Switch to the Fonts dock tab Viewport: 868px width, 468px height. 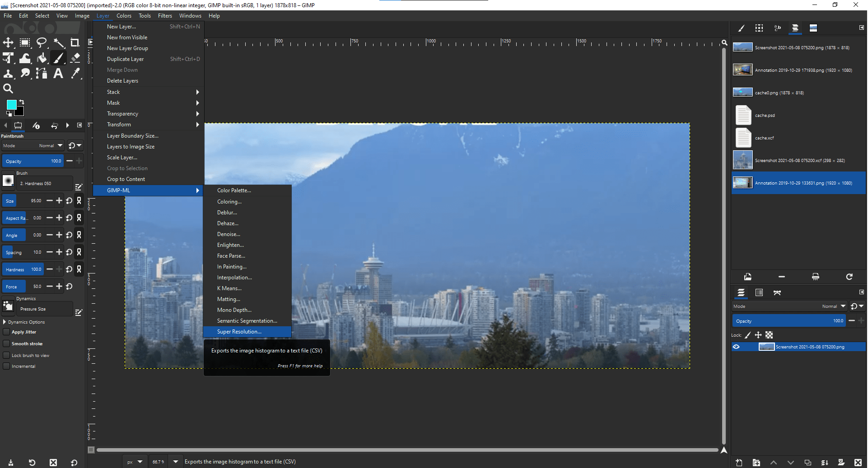point(777,28)
